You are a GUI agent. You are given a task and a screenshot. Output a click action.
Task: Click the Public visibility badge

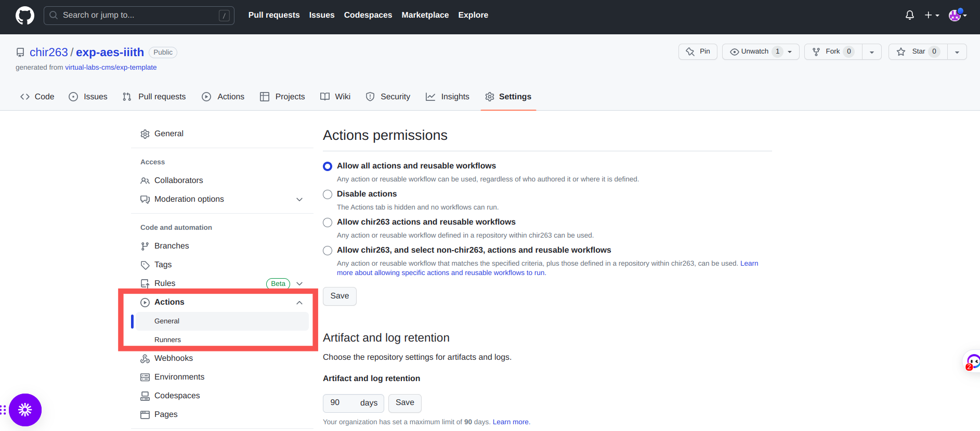[163, 53]
